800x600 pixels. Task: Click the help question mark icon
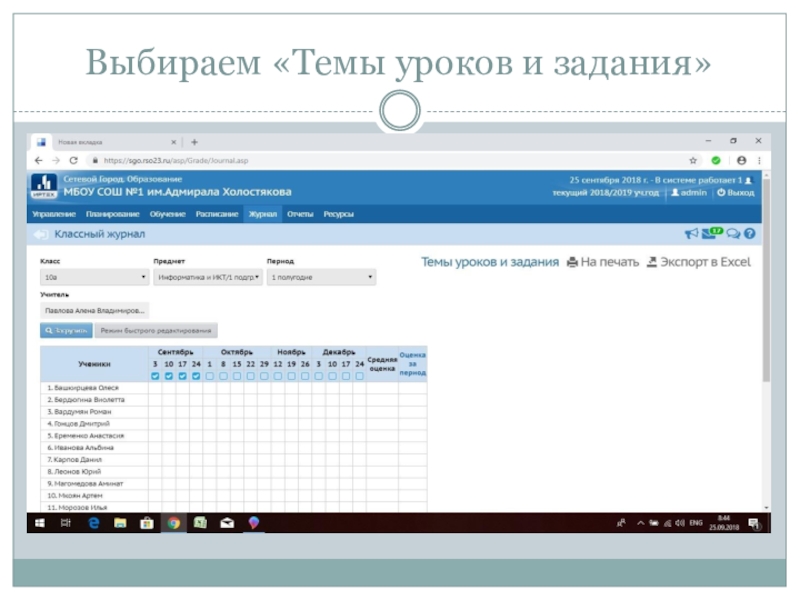749,234
